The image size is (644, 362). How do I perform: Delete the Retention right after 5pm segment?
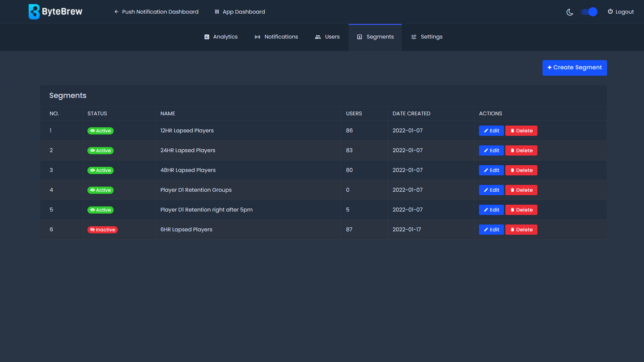tap(521, 210)
